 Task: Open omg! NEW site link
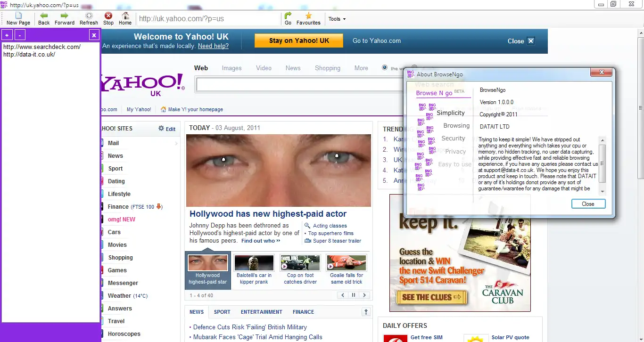click(122, 220)
